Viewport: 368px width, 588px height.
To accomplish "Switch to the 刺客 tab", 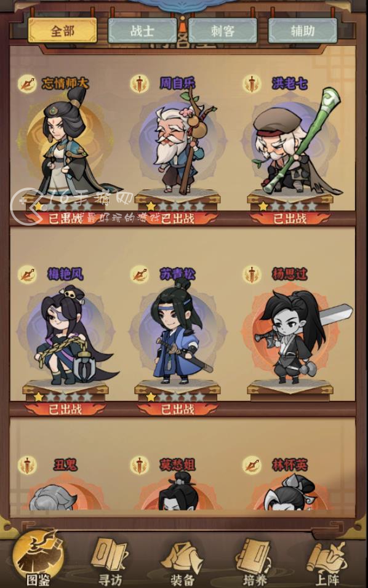I will [x=222, y=30].
